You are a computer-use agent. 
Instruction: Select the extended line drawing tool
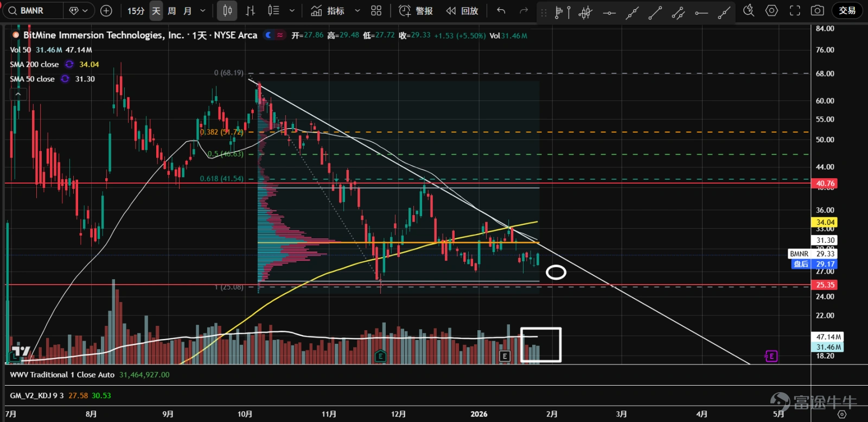(632, 12)
